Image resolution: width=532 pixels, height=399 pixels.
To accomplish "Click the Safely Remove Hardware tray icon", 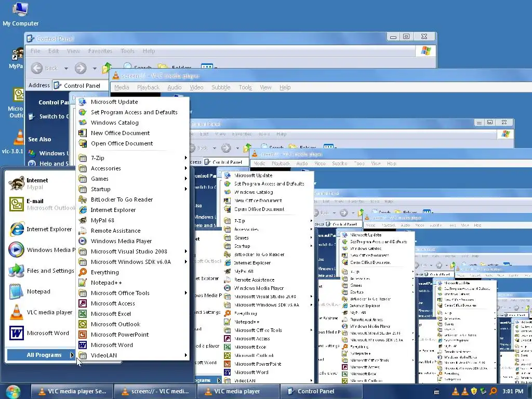I will click(483, 391).
